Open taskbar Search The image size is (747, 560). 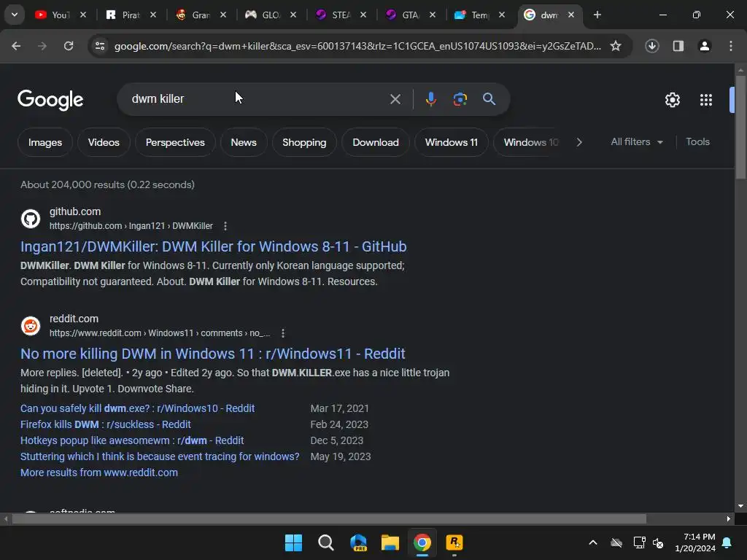pos(326,542)
